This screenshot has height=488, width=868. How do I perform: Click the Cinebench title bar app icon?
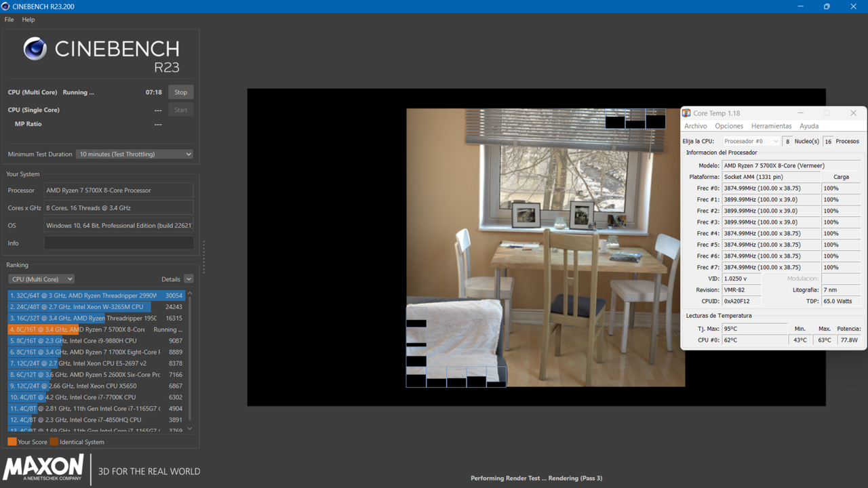[6, 6]
